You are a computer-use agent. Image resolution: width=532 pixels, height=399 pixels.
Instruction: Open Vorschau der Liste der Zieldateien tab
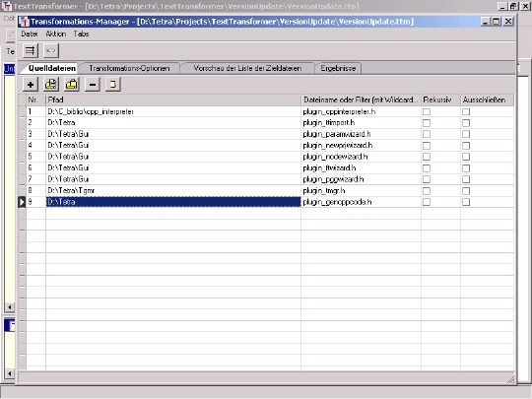247,68
